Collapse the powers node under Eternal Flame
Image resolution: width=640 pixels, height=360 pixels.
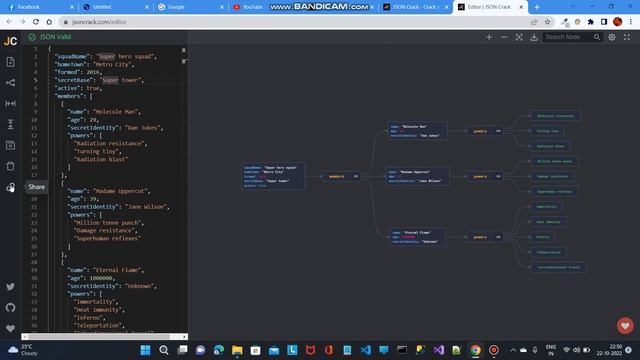498,237
